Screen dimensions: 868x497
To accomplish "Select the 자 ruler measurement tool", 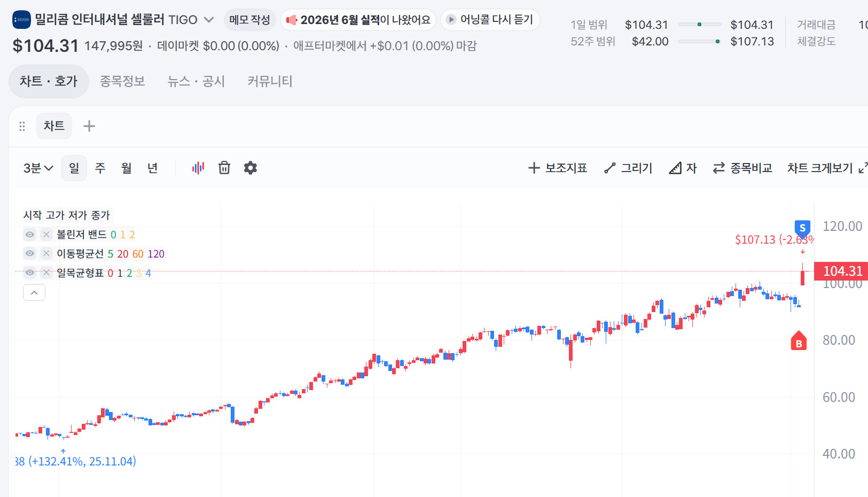I will tap(683, 168).
